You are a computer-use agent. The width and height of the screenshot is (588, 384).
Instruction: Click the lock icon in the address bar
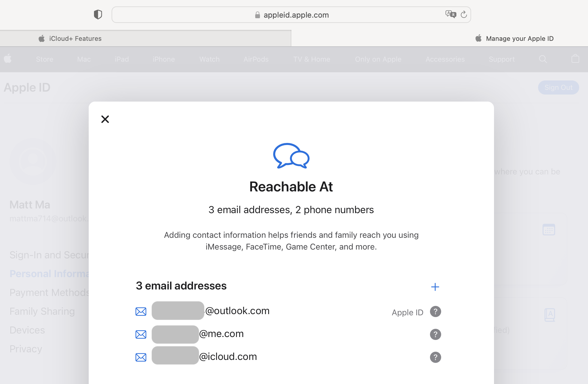[x=257, y=15]
